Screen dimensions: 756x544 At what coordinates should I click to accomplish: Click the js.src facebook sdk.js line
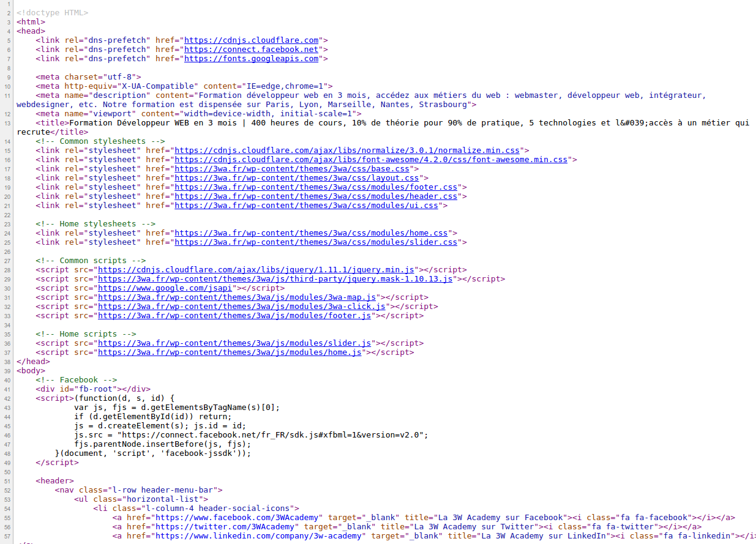pos(251,434)
